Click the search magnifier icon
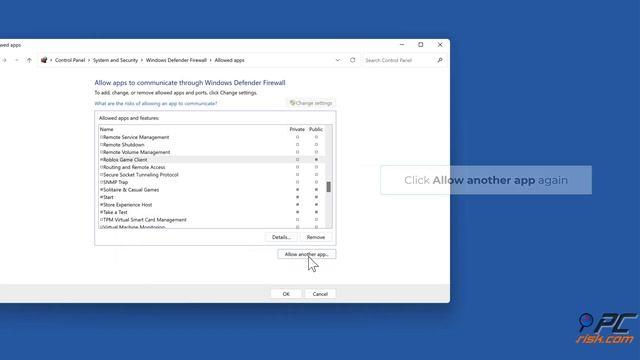The height and width of the screenshot is (360, 640). coord(440,60)
